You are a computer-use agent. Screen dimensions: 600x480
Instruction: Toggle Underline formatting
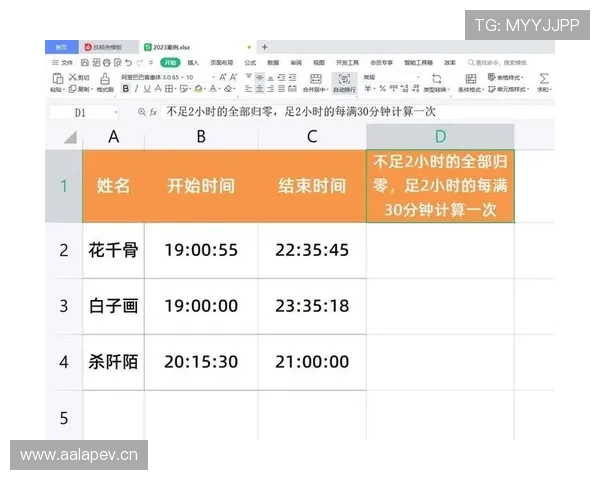tap(147, 89)
